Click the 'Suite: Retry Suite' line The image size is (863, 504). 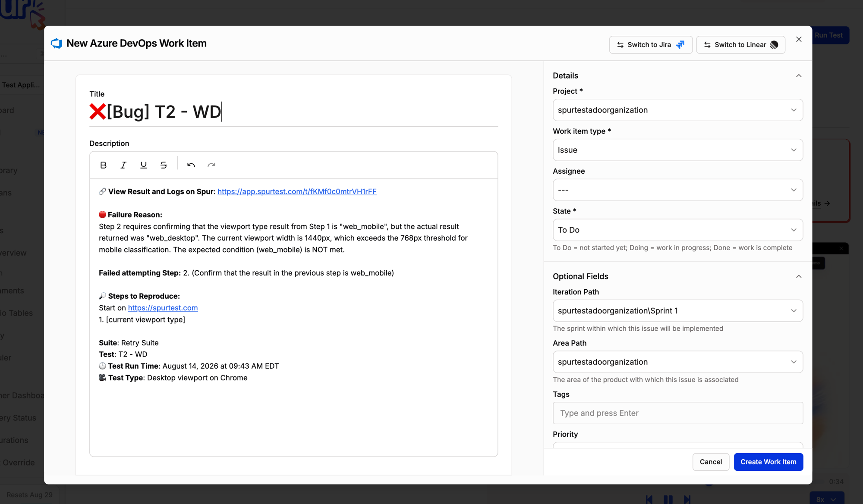tap(129, 343)
